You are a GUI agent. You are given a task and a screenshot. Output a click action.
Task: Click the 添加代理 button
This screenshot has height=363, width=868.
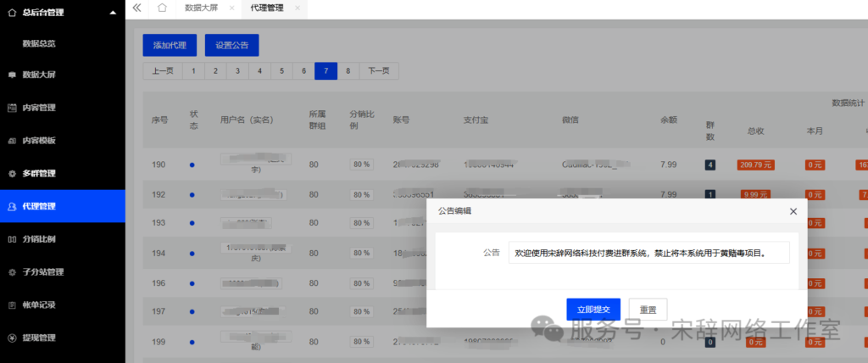[170, 46]
